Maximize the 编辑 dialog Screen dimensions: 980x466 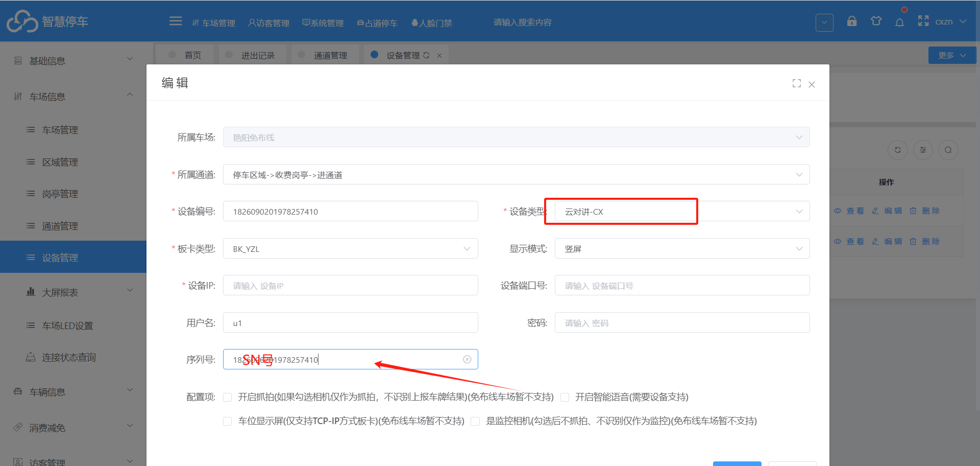pyautogui.click(x=796, y=83)
